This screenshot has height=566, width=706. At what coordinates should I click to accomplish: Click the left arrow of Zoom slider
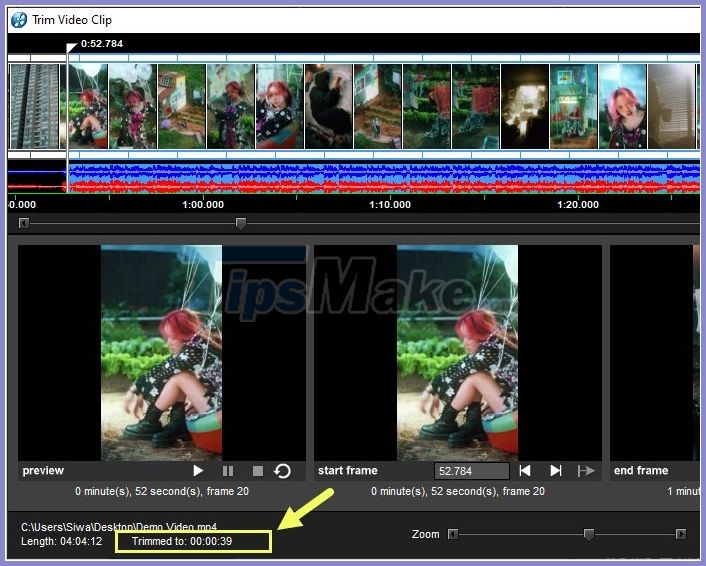(453, 534)
